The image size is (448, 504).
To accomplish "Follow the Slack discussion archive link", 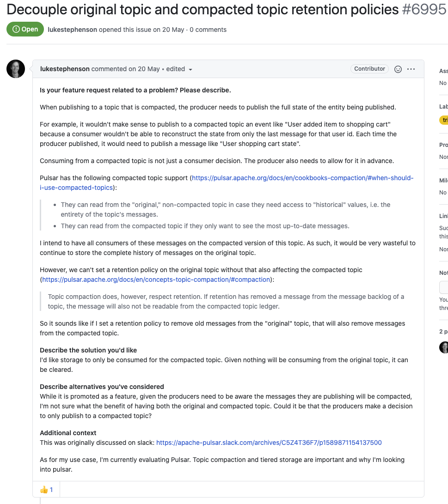I will point(269,442).
